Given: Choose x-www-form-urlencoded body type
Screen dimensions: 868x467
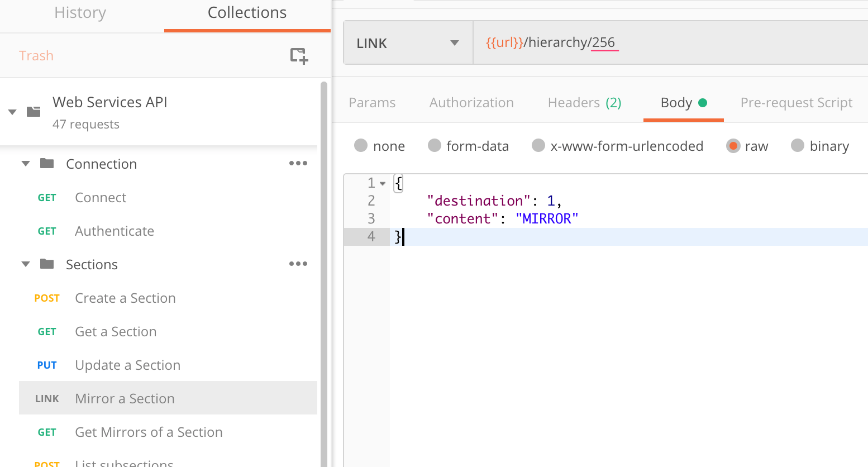Looking at the screenshot, I should click(x=538, y=146).
